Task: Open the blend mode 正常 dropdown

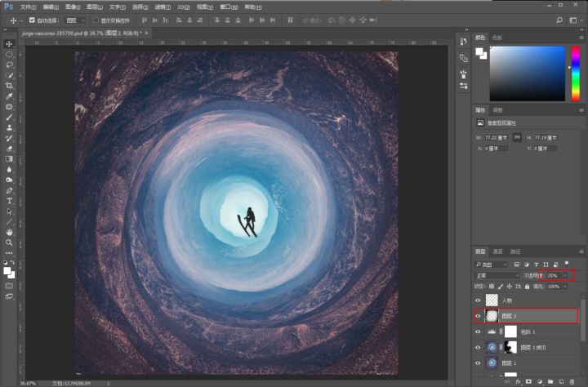Action: coord(497,276)
